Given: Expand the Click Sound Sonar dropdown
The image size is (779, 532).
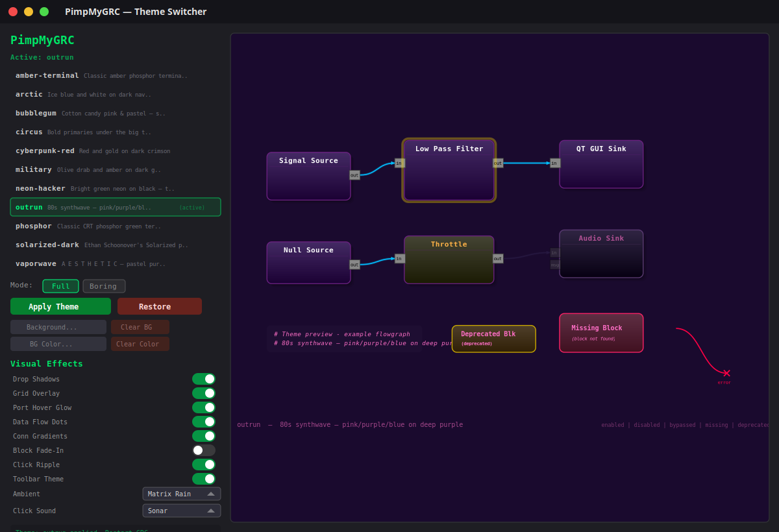Looking at the screenshot, I should pyautogui.click(x=181, y=511).
